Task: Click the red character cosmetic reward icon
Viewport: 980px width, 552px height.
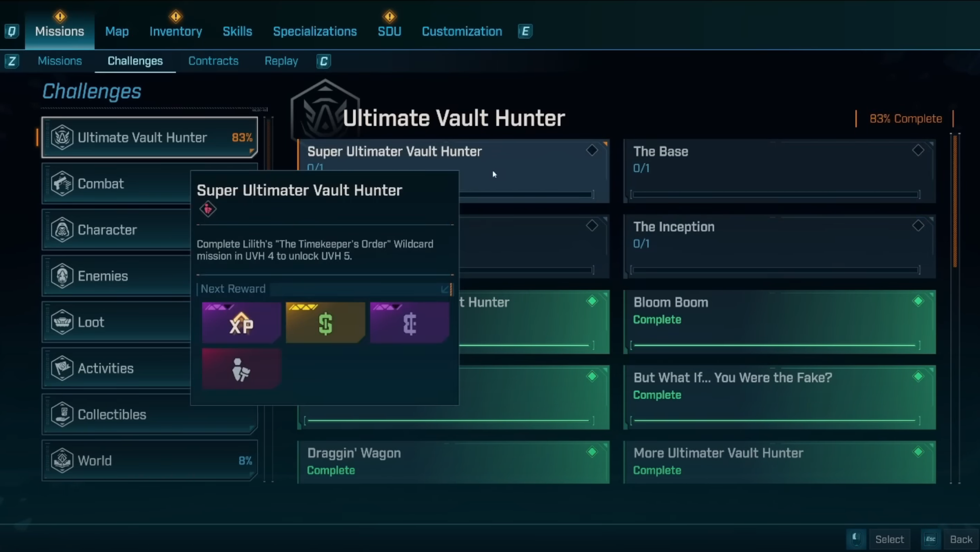Action: [241, 369]
